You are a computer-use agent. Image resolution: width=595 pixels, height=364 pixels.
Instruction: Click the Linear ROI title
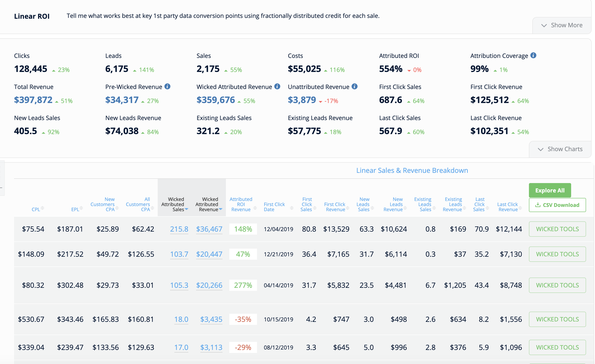click(32, 16)
